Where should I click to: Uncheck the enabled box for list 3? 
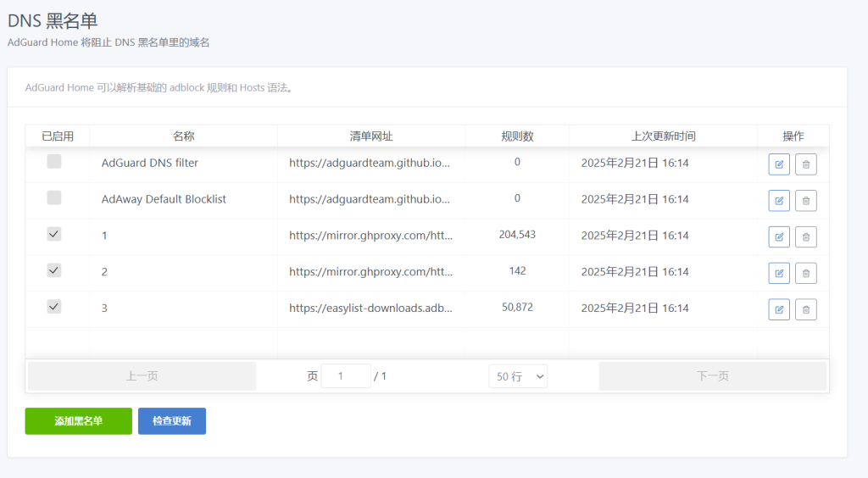53,307
